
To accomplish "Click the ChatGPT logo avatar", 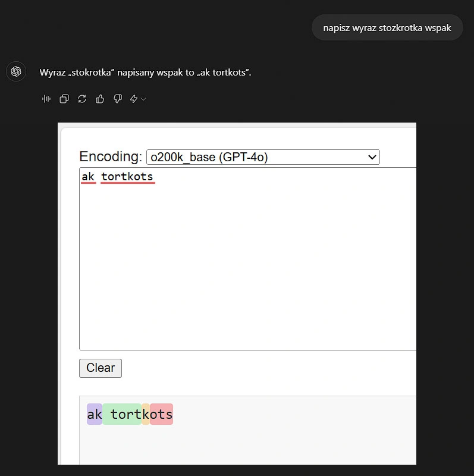I will click(x=16, y=71).
